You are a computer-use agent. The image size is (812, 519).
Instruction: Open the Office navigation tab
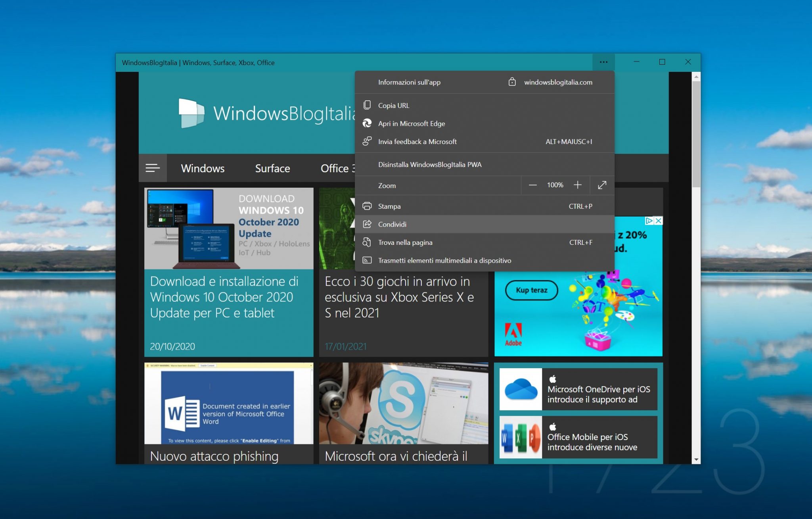(338, 168)
